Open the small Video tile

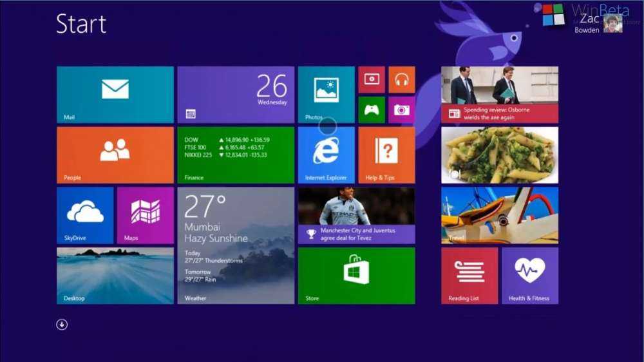(x=372, y=80)
